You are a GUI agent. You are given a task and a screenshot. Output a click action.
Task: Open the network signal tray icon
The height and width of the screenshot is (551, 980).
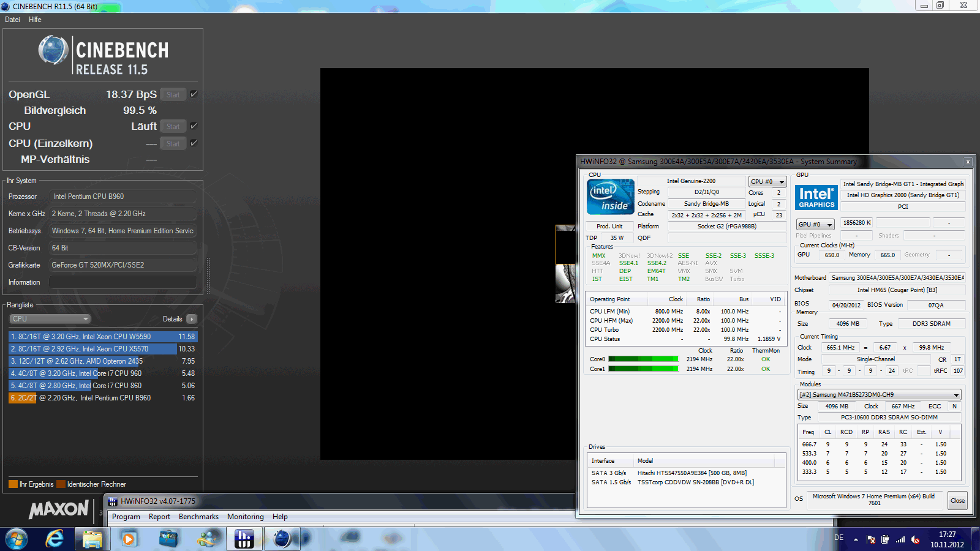pyautogui.click(x=900, y=539)
